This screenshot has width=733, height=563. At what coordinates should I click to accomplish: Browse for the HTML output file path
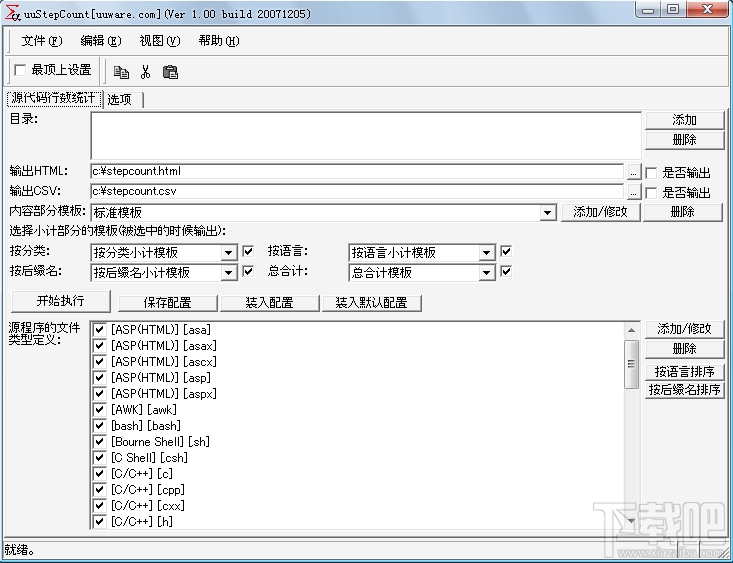click(633, 172)
